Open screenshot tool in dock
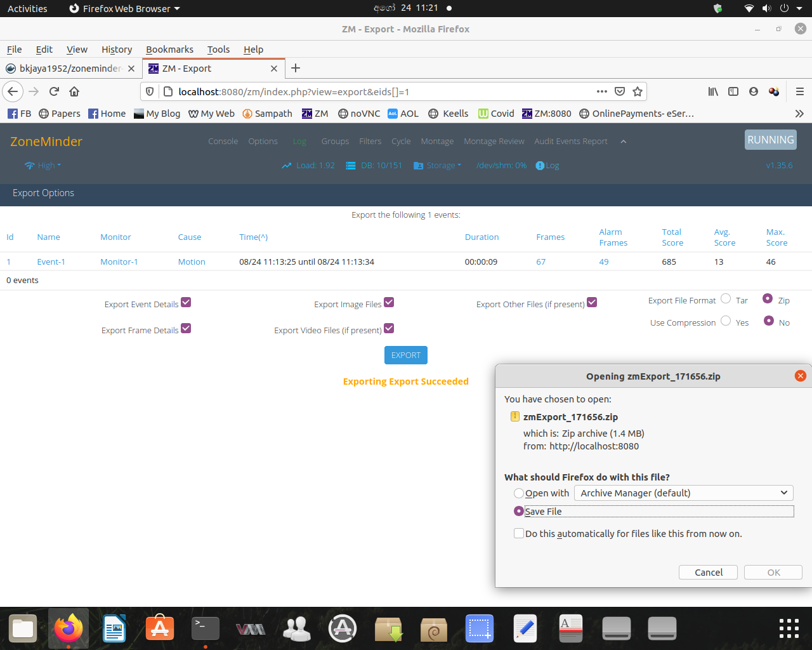Viewport: 812px width, 650px height. tap(480, 628)
